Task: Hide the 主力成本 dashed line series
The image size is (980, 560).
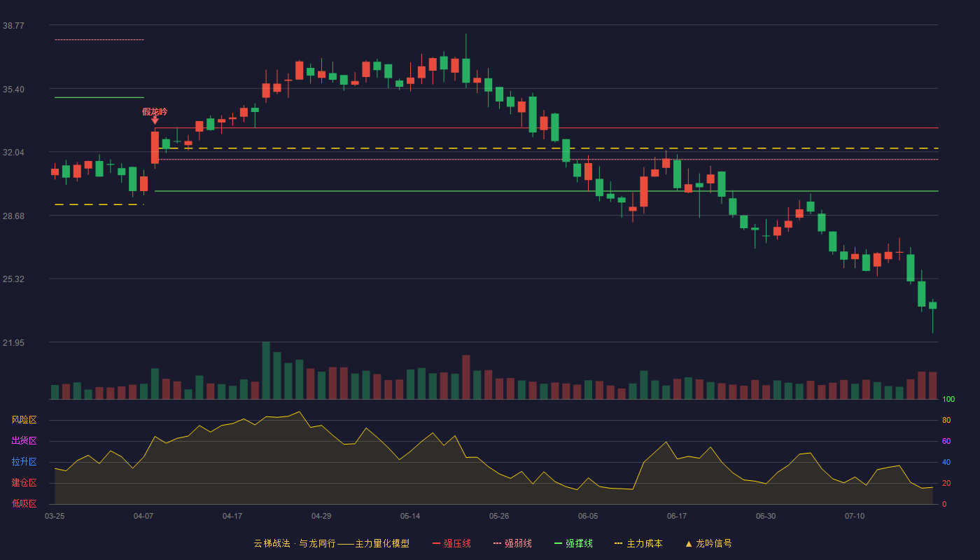Action: click(x=638, y=543)
